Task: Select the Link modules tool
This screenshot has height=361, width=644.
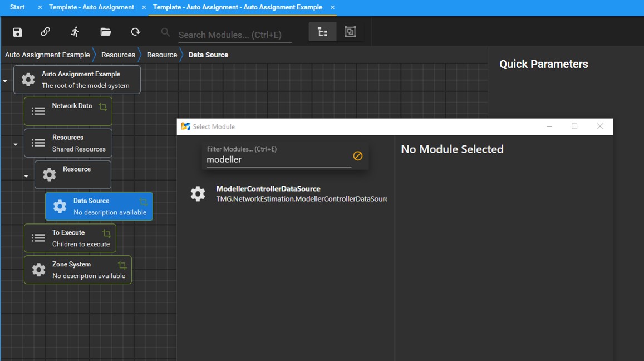Action: [x=46, y=32]
